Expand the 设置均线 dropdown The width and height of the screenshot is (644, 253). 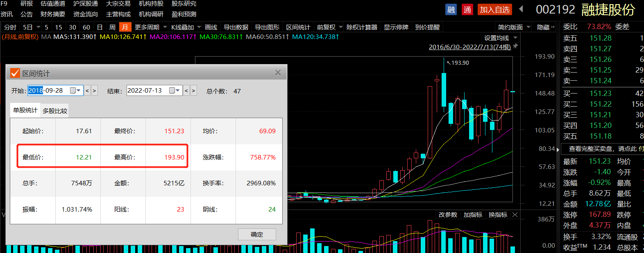click(x=515, y=38)
